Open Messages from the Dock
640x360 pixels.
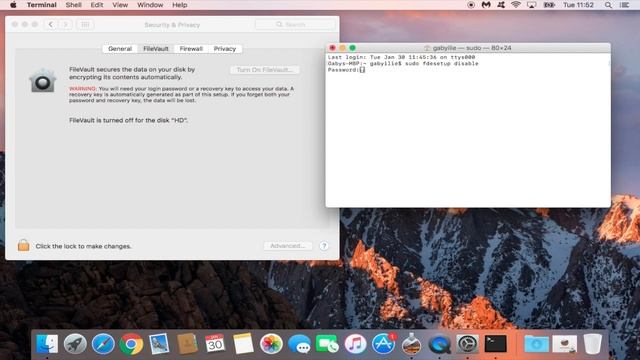tap(299, 344)
